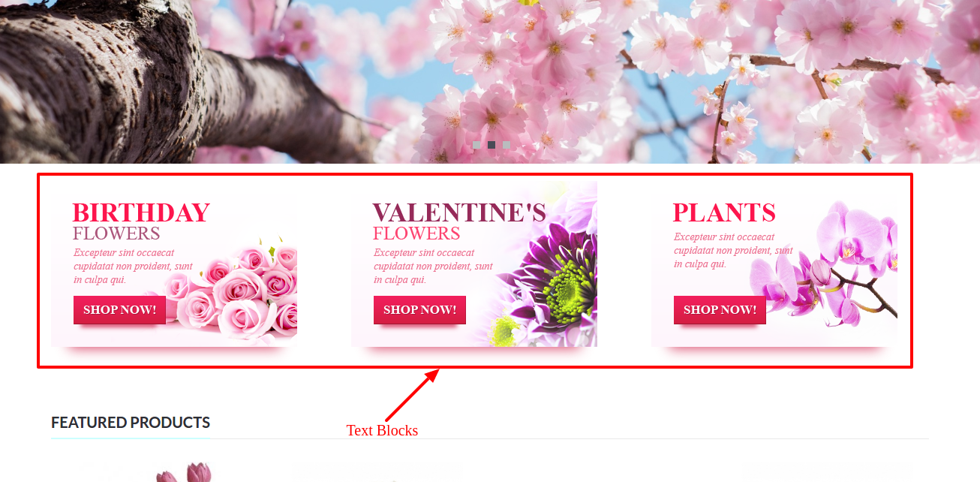Viewport: 980px width, 482px height.
Task: Select the third slideshow indicator square
Action: click(507, 145)
